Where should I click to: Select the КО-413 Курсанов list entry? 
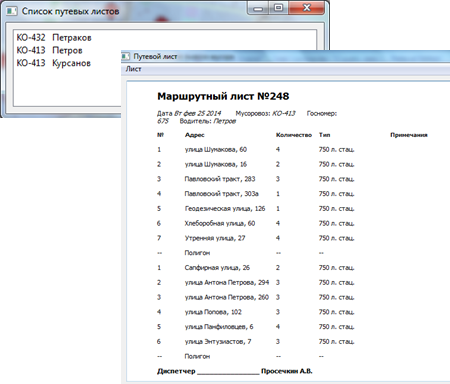click(53, 63)
